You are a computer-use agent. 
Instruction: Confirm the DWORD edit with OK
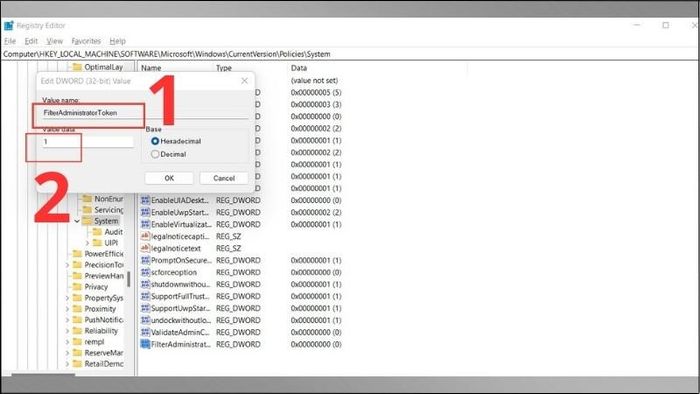(x=169, y=178)
